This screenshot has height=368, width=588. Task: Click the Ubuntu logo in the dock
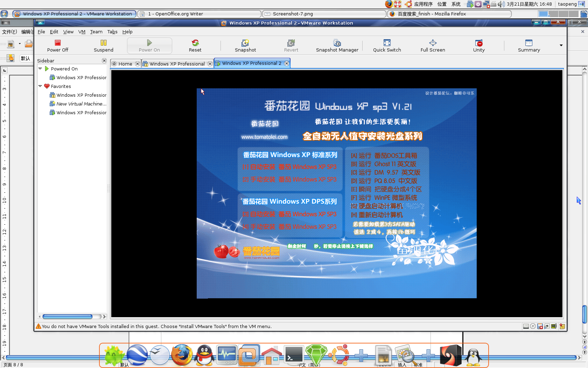coord(339,355)
